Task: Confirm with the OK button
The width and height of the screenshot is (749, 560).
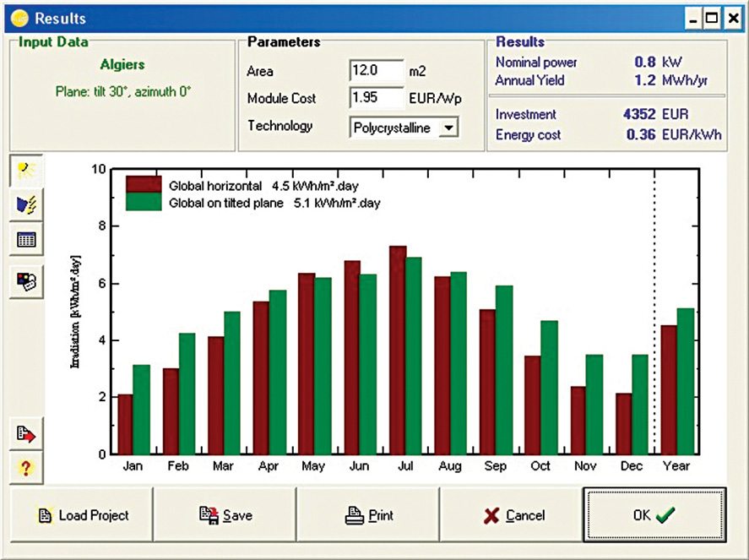Action: 654,515
